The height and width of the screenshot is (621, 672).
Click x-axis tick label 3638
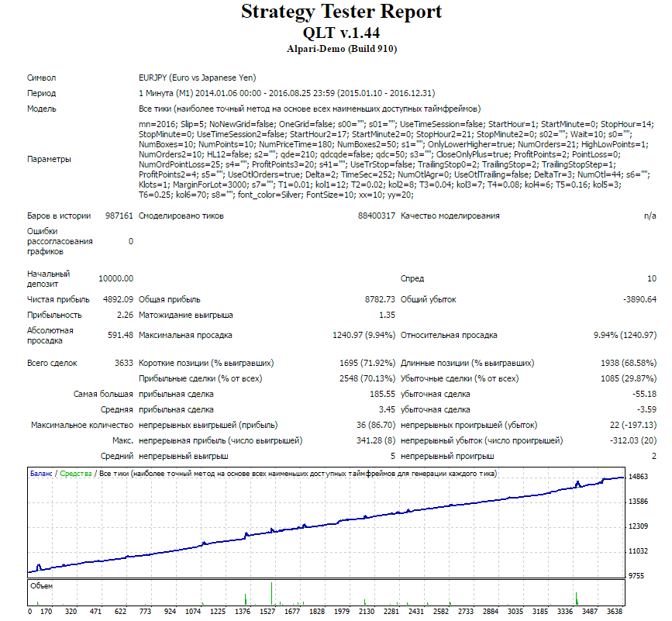[615, 611]
